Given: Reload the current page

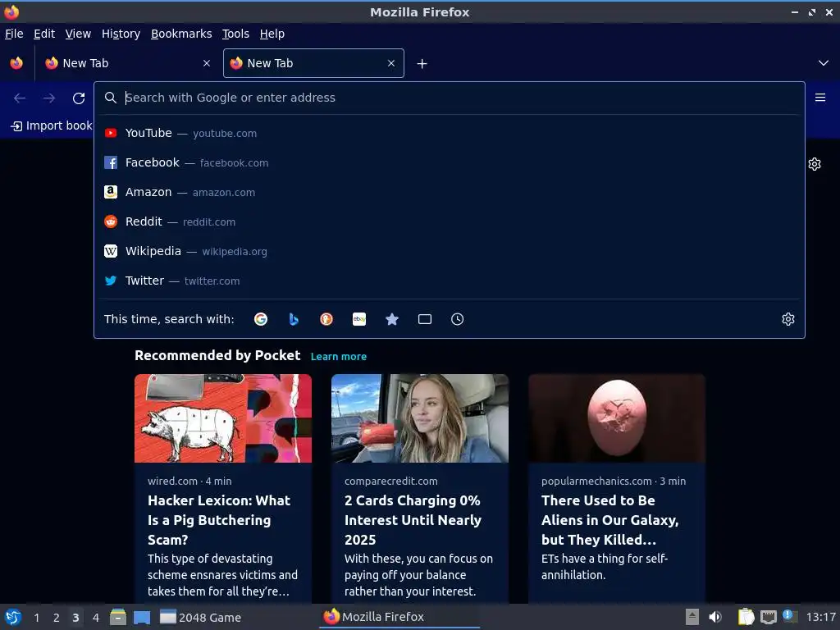Looking at the screenshot, I should click(x=79, y=98).
